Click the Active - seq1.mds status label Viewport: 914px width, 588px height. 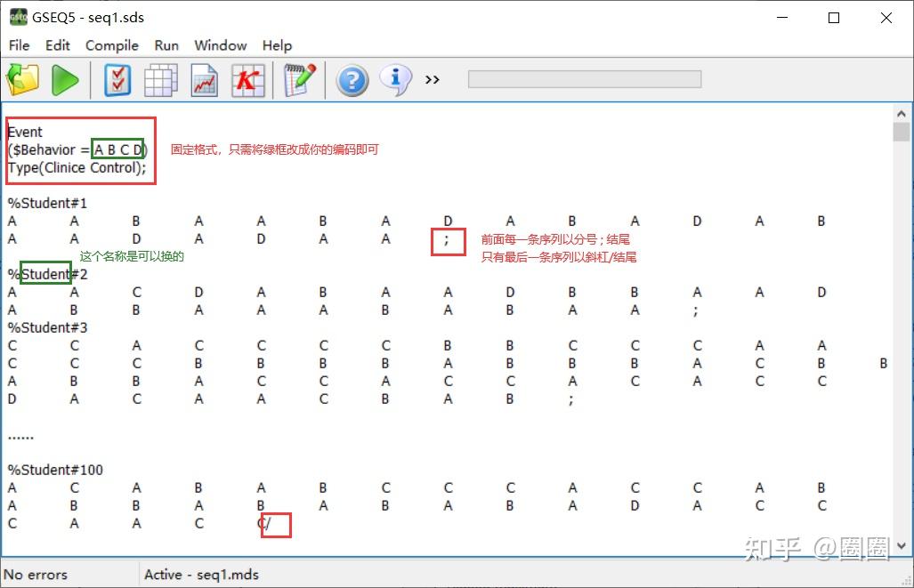click(201, 575)
